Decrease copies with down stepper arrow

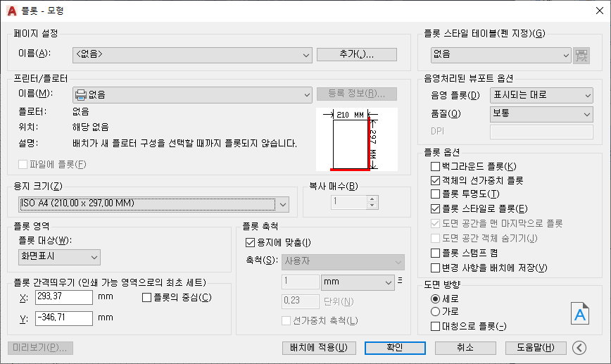(372, 206)
